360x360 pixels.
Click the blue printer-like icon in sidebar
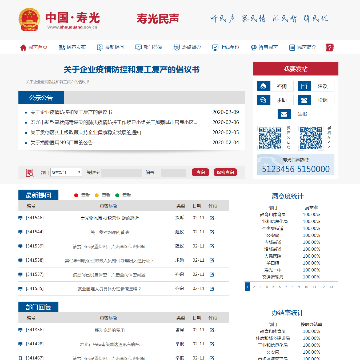pyautogui.click(x=263, y=100)
